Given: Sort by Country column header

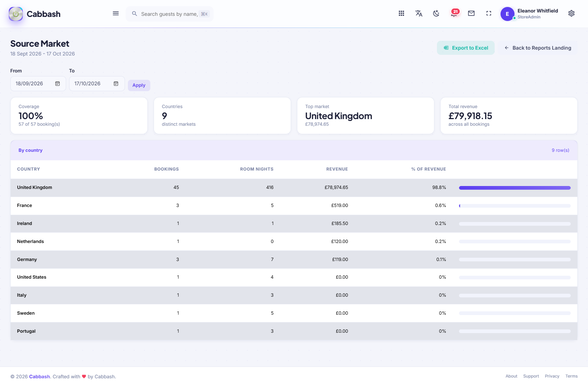Looking at the screenshot, I should pyautogui.click(x=28, y=169).
